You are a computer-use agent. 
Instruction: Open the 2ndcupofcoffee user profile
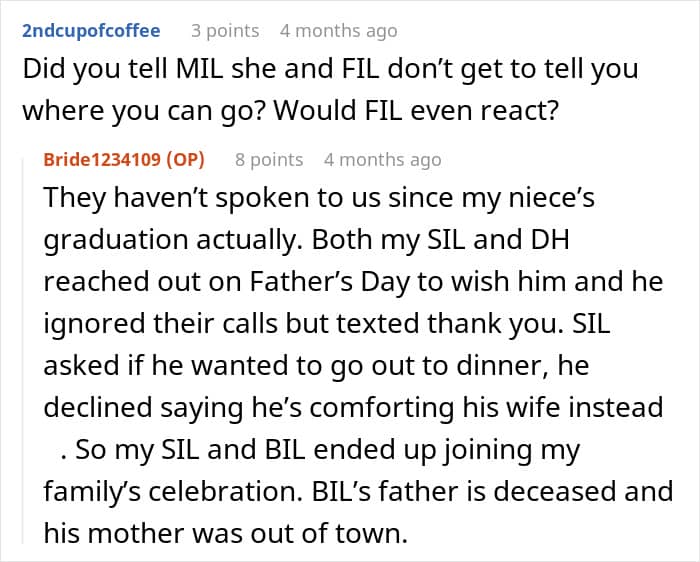pos(90,31)
